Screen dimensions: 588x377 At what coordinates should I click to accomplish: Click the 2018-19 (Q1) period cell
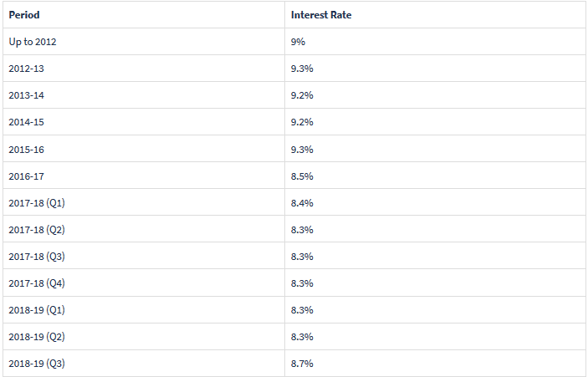click(x=37, y=309)
